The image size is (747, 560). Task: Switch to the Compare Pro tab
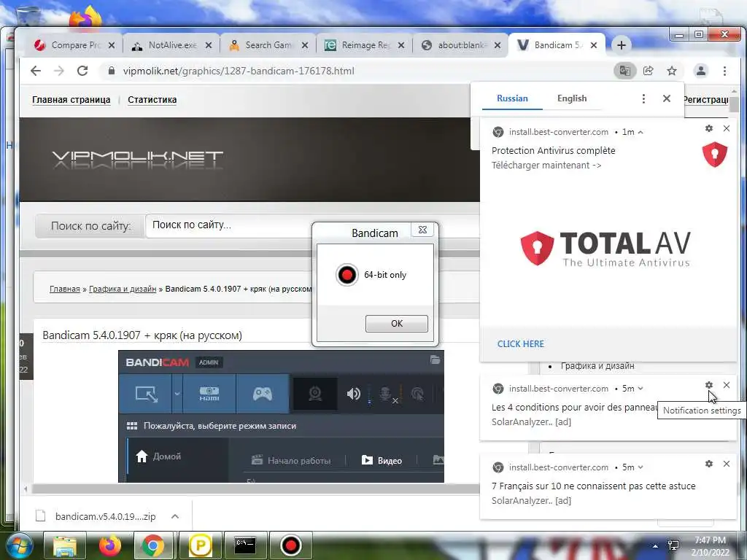(x=75, y=45)
